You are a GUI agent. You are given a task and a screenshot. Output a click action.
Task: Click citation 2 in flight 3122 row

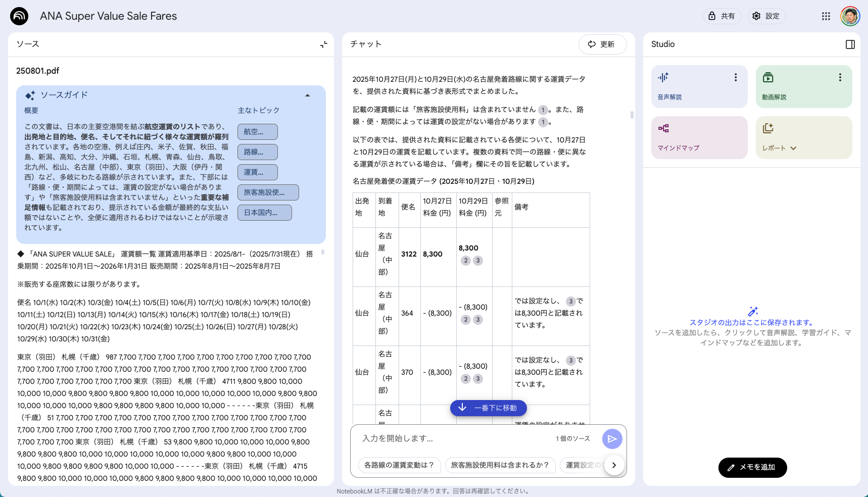tap(466, 261)
